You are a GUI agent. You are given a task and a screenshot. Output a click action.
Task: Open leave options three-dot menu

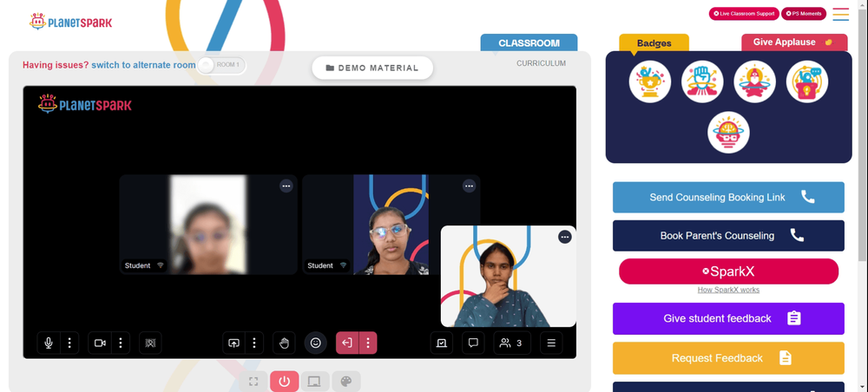click(368, 343)
